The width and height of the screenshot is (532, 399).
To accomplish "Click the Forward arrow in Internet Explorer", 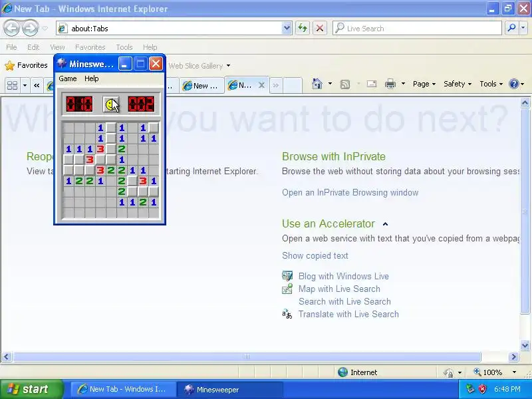I will point(30,28).
